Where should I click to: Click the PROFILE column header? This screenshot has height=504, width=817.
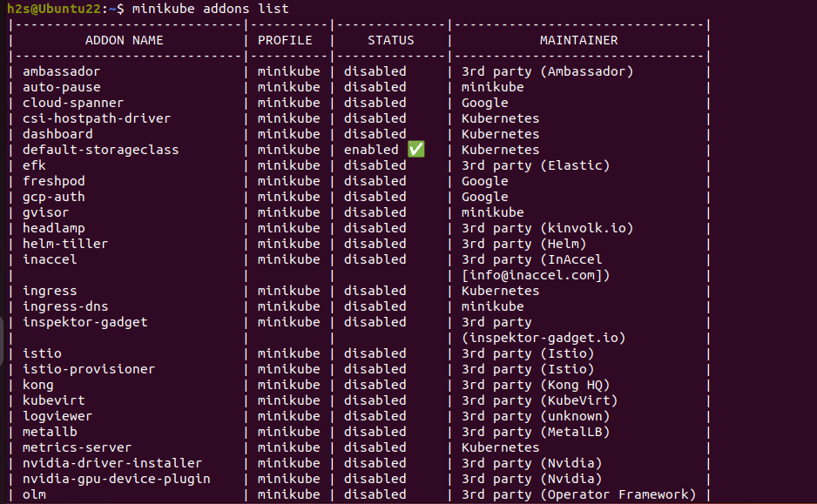288,40
